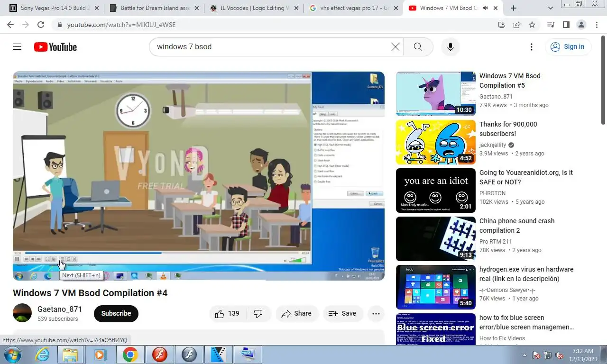Close the Sony Vegas Pro tab

97,8
